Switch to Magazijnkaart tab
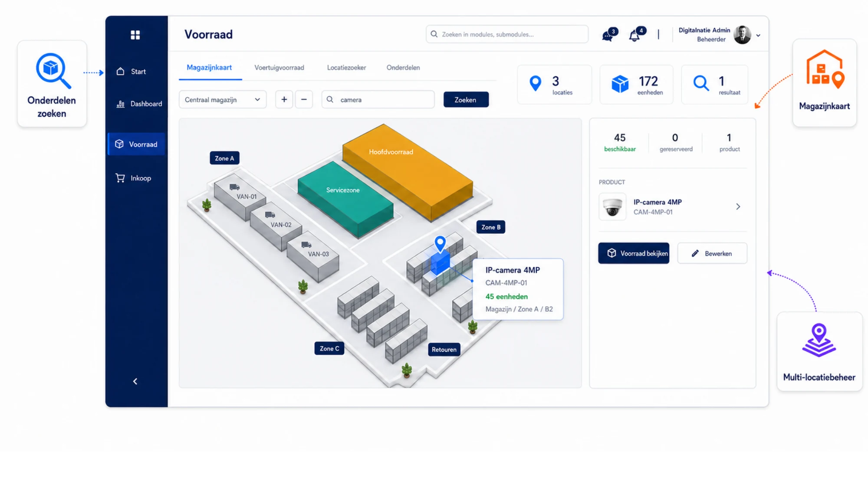Image resolution: width=868 pixels, height=488 pixels. 209,68
